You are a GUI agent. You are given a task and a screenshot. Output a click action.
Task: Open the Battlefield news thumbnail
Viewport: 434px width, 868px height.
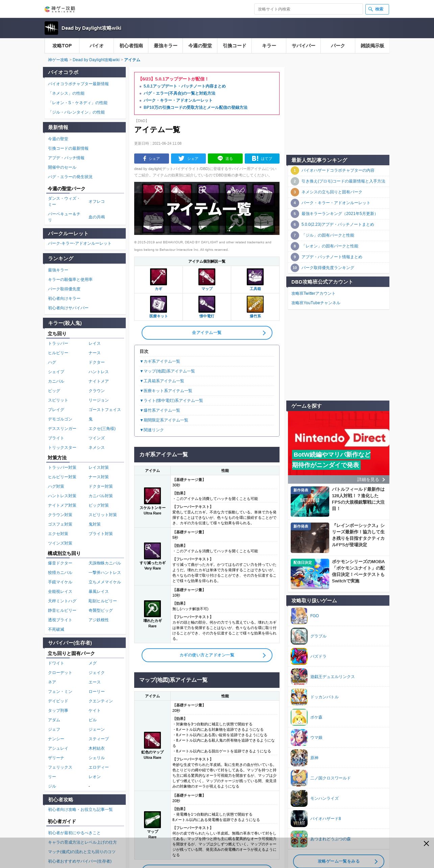point(310,502)
